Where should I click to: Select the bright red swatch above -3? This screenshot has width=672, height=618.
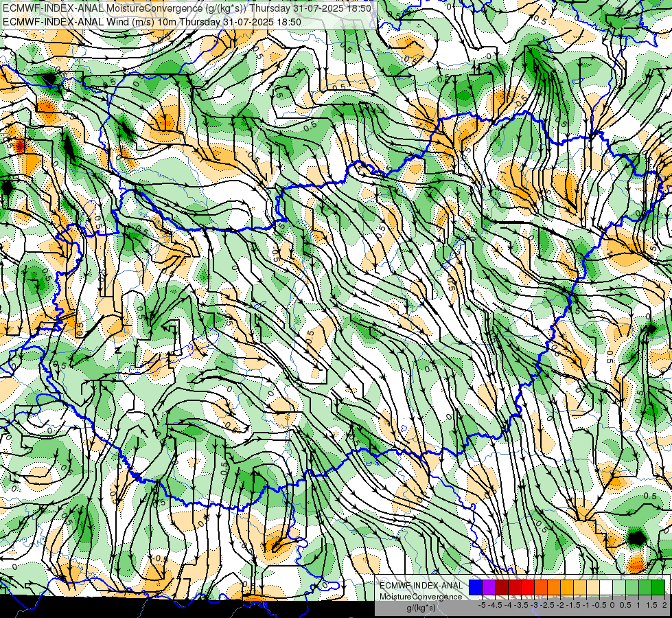(528, 588)
